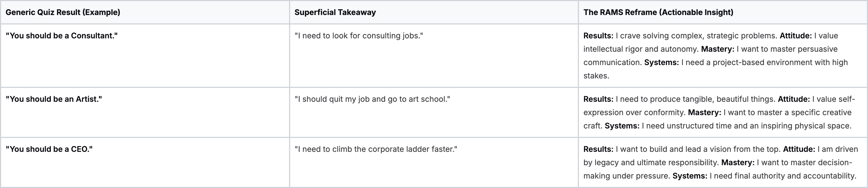This screenshot has width=868, height=188.
Task: Click bold "Mastery:" label in the CEO row
Action: click(x=737, y=163)
